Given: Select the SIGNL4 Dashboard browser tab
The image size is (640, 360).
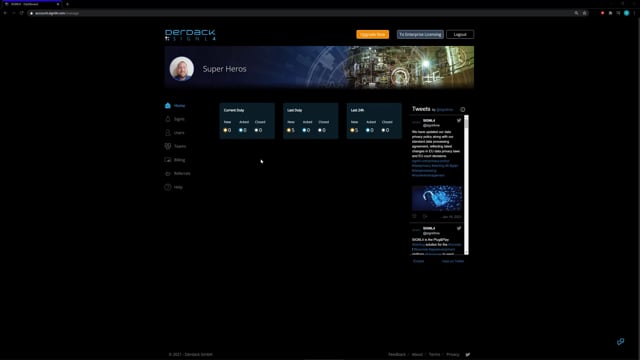Looking at the screenshot, I should pos(31,4).
